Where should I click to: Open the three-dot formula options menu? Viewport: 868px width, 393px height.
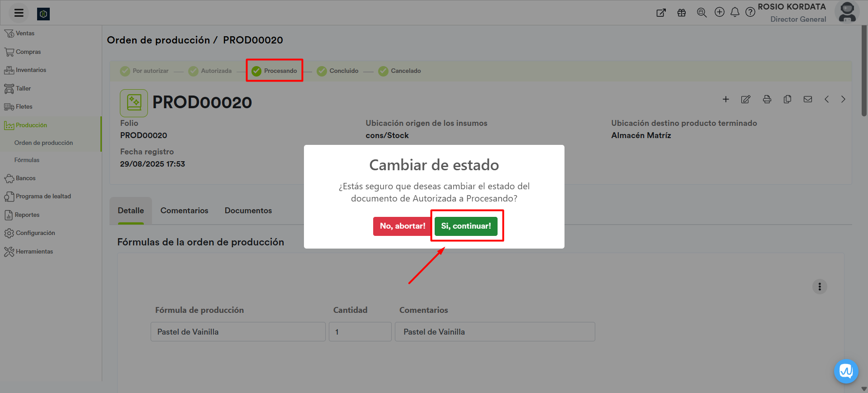click(819, 287)
